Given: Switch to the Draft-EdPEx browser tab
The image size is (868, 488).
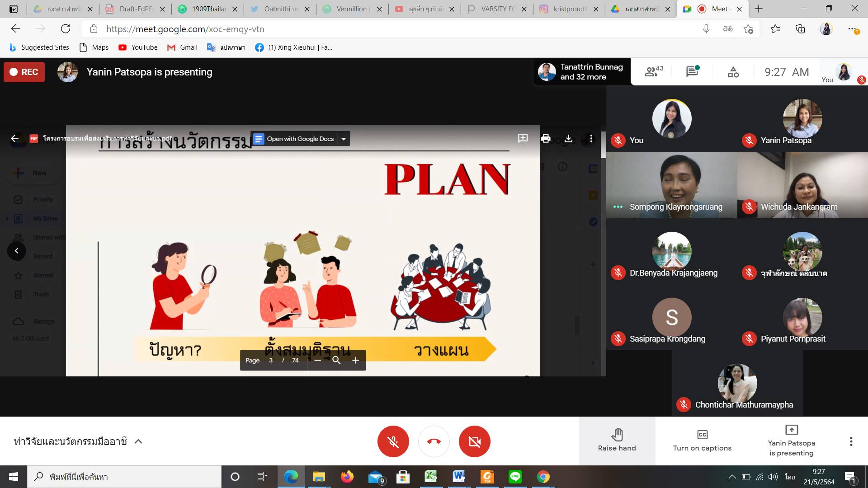Looking at the screenshot, I should [x=135, y=9].
